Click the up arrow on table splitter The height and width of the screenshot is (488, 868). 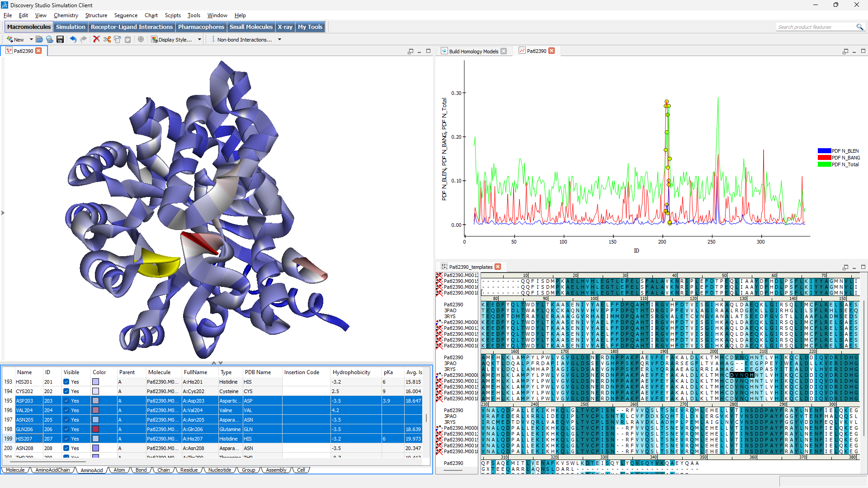point(214,363)
